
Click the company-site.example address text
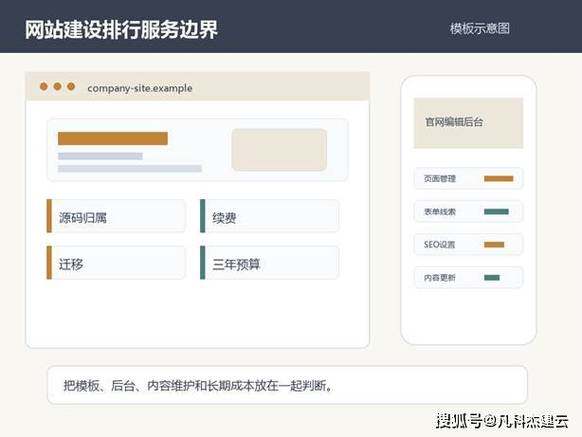point(140,88)
